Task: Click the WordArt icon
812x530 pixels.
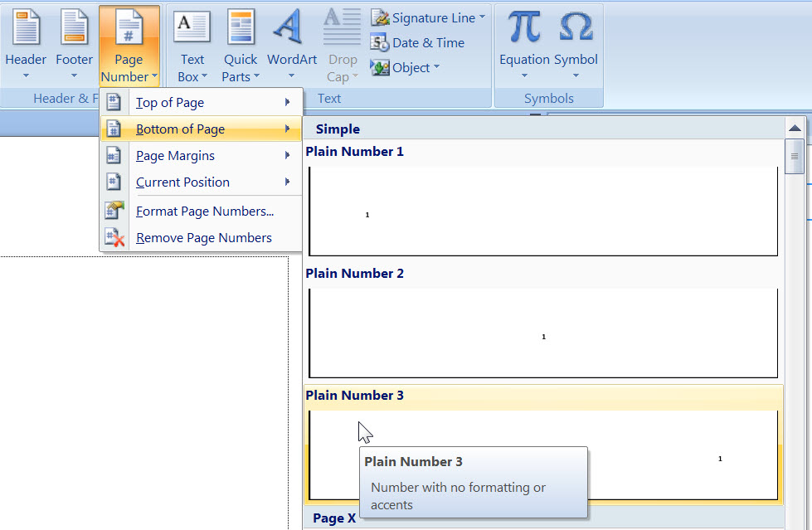Action: [289, 26]
